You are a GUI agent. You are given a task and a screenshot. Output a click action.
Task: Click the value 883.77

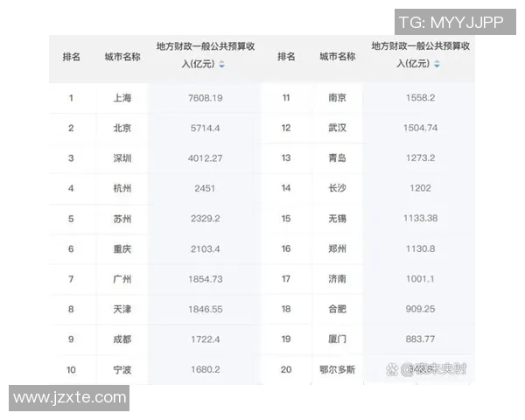[x=421, y=339]
